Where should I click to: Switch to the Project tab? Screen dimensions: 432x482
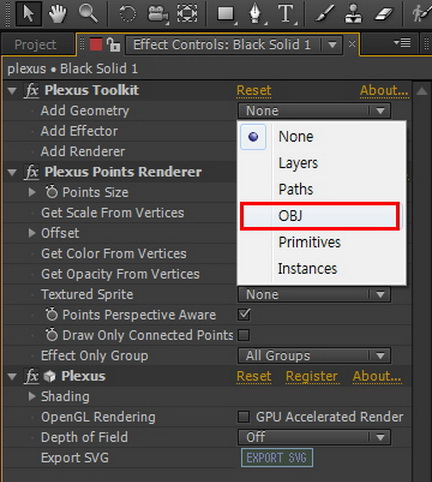pyautogui.click(x=36, y=45)
